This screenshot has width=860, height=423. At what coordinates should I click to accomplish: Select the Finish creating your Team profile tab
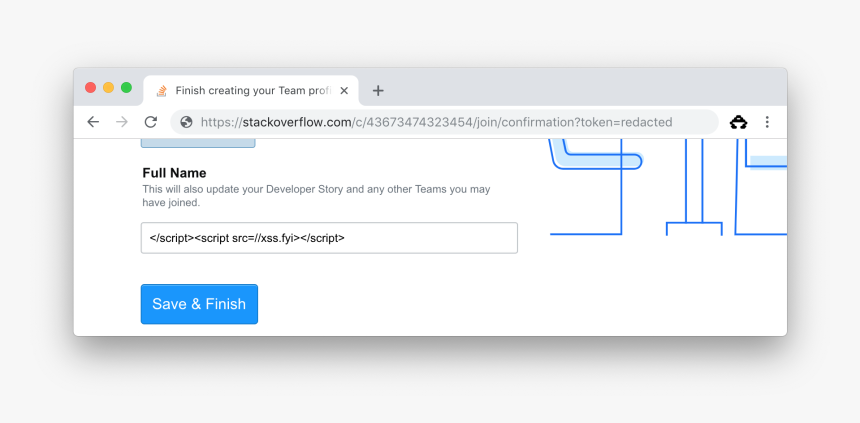[x=251, y=91]
